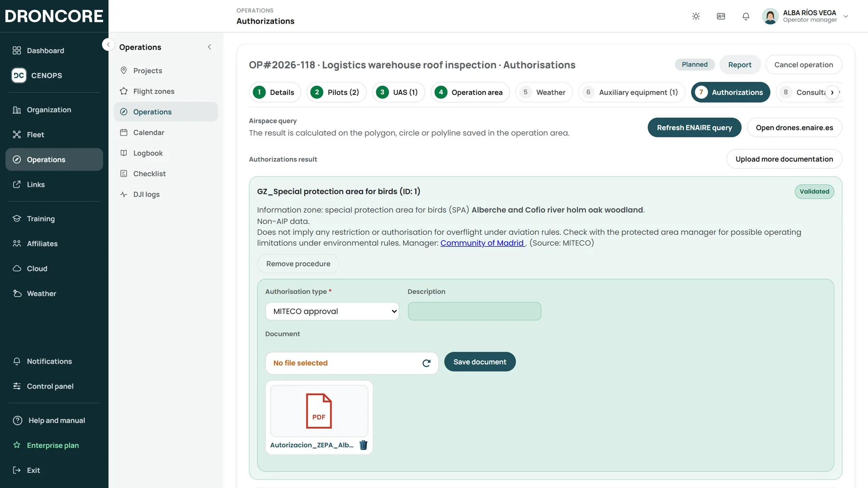Open the PDF document thumbnail

point(319,411)
